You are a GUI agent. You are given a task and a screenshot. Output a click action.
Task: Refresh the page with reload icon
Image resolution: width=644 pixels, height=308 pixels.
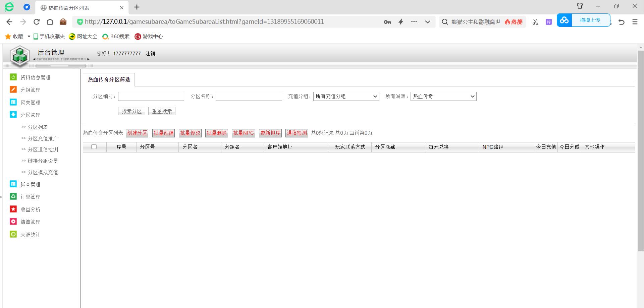click(x=37, y=22)
